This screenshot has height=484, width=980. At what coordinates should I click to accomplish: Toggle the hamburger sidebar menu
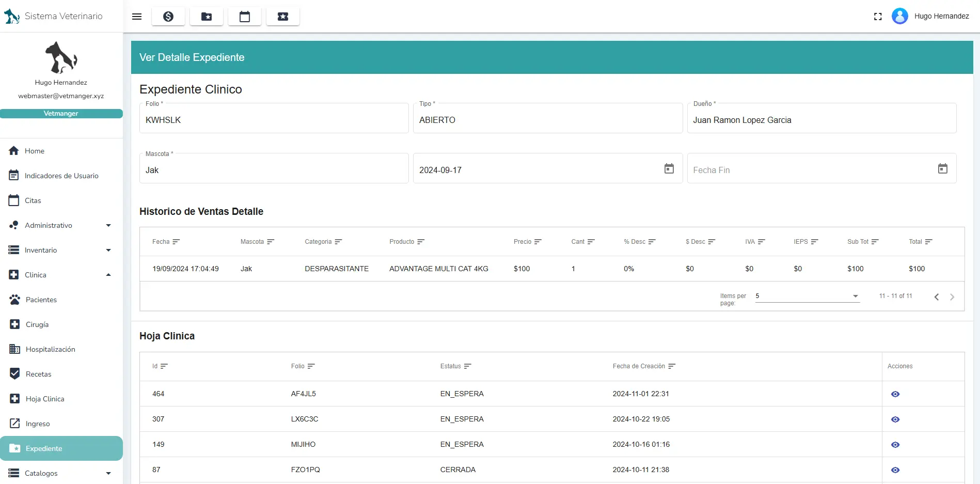tap(137, 17)
